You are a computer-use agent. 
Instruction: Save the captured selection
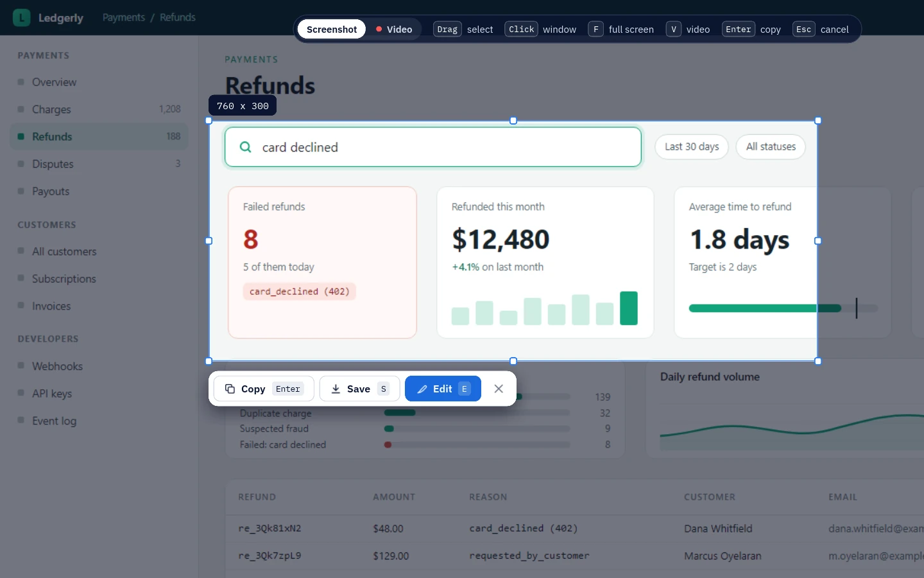tap(359, 389)
